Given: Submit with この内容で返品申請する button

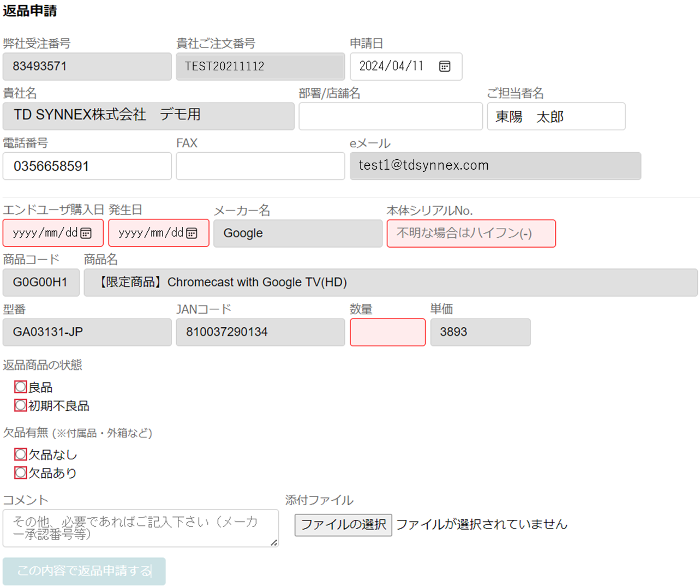Looking at the screenshot, I should [84, 571].
